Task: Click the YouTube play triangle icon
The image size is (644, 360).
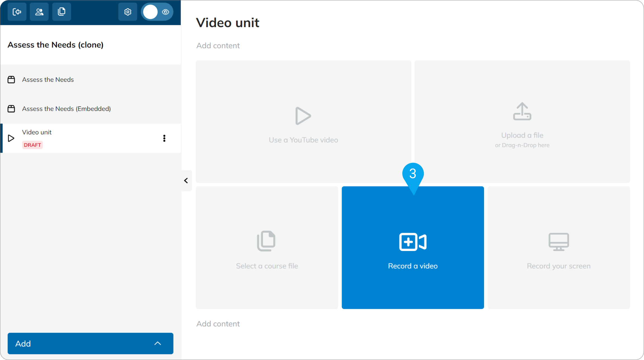Action: [x=303, y=116]
